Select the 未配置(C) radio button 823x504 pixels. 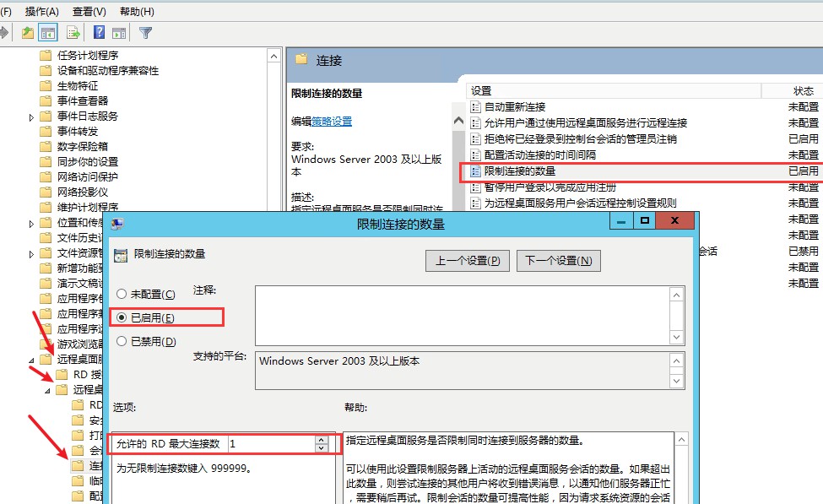[x=122, y=294]
